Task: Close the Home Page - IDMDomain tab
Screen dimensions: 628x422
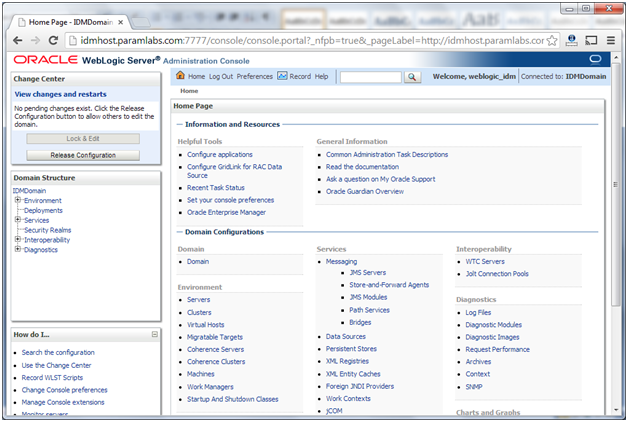Action: (x=121, y=22)
